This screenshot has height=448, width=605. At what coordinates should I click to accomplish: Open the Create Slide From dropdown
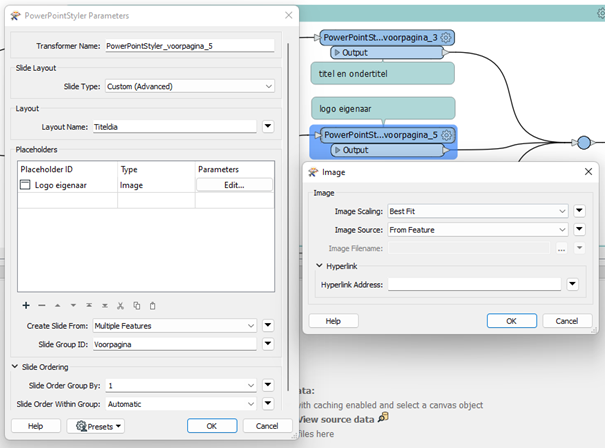[251, 326]
